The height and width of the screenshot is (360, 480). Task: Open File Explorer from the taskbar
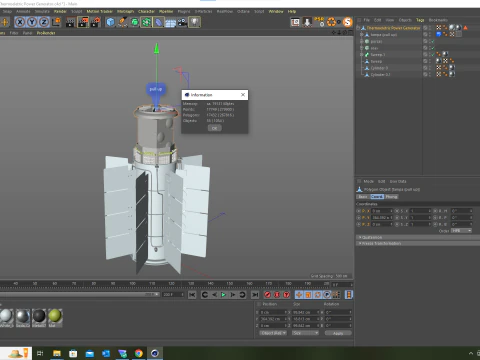click(57, 353)
